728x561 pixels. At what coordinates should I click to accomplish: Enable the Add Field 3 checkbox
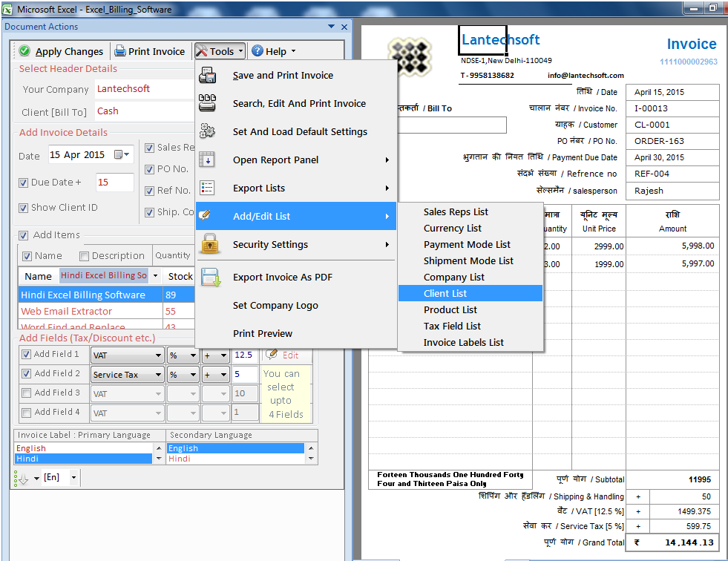pos(27,393)
